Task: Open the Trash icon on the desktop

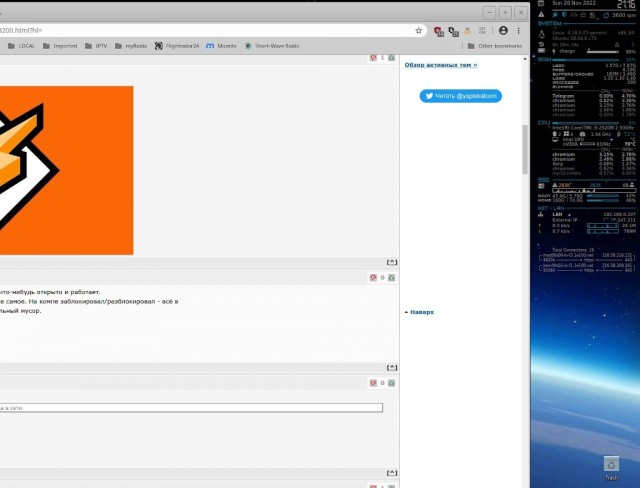Action: pos(611,468)
